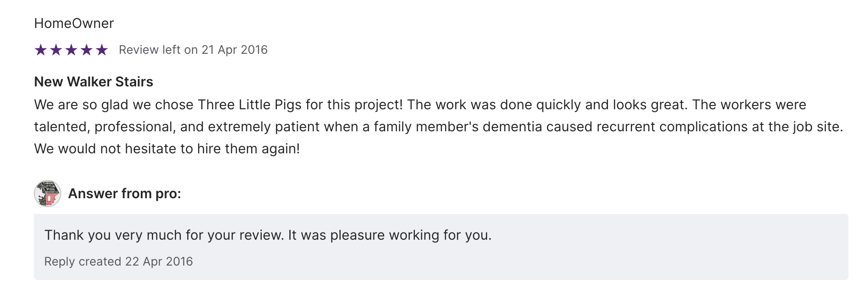Click the fourth purple rating star

pos(87,50)
